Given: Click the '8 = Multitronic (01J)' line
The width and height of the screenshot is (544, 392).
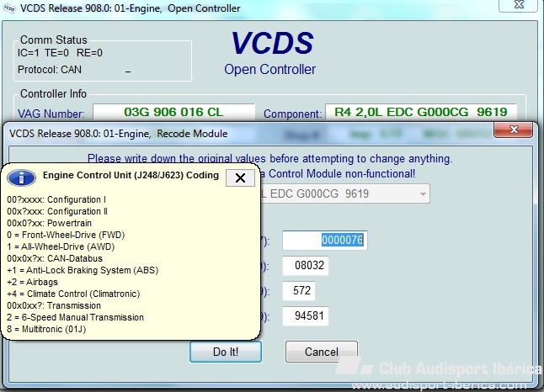Looking at the screenshot, I should coord(46,329).
